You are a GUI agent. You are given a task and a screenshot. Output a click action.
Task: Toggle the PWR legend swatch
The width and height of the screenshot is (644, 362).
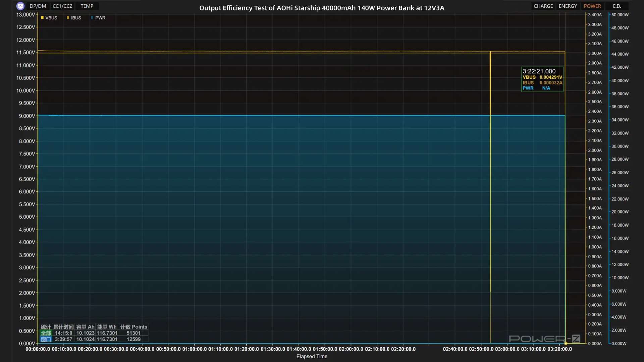pos(92,18)
